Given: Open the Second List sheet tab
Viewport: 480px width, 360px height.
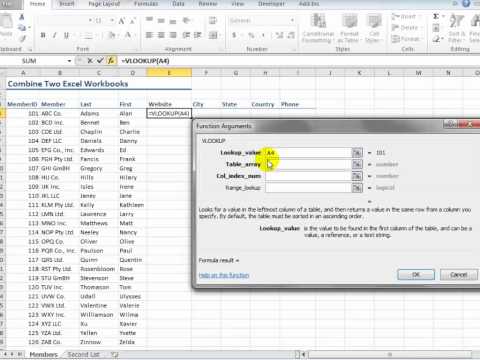Looking at the screenshot, I should 84,354.
